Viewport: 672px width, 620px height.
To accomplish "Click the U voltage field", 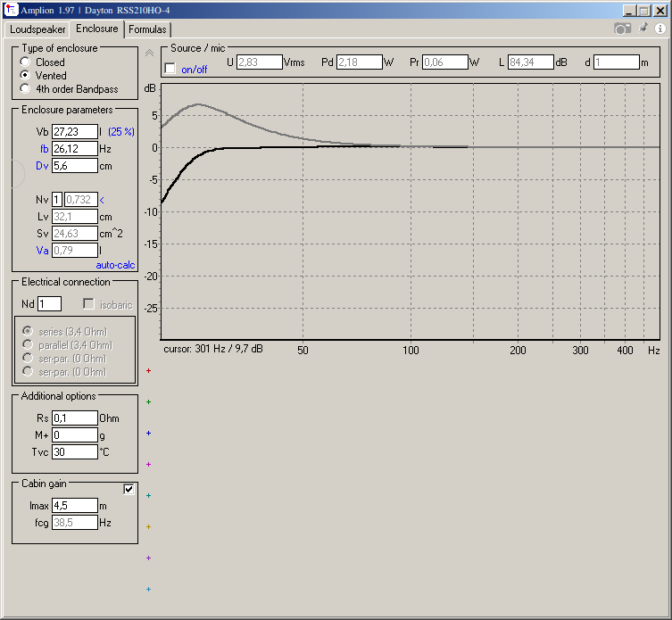I will [x=260, y=62].
